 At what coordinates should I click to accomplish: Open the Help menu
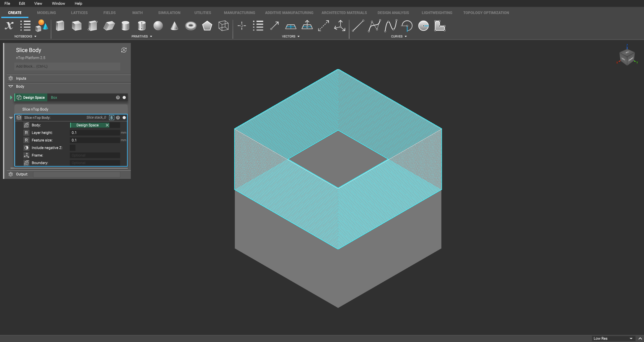[x=78, y=4]
